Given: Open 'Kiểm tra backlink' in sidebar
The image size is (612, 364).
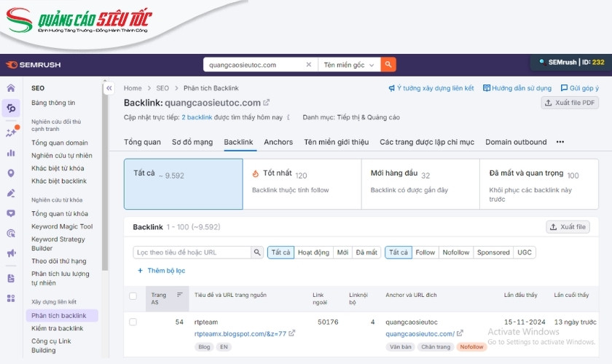Looking at the screenshot, I should point(58,328).
